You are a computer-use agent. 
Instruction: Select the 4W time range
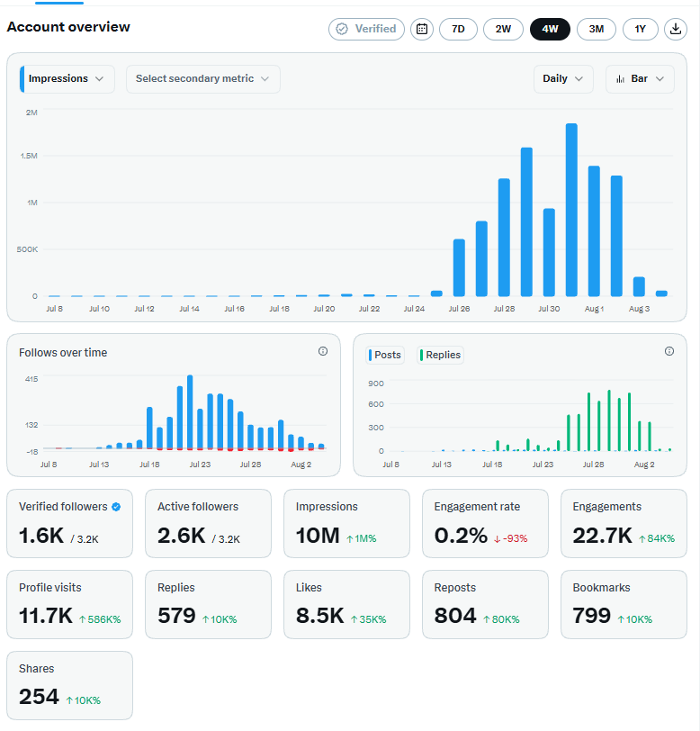pyautogui.click(x=550, y=29)
